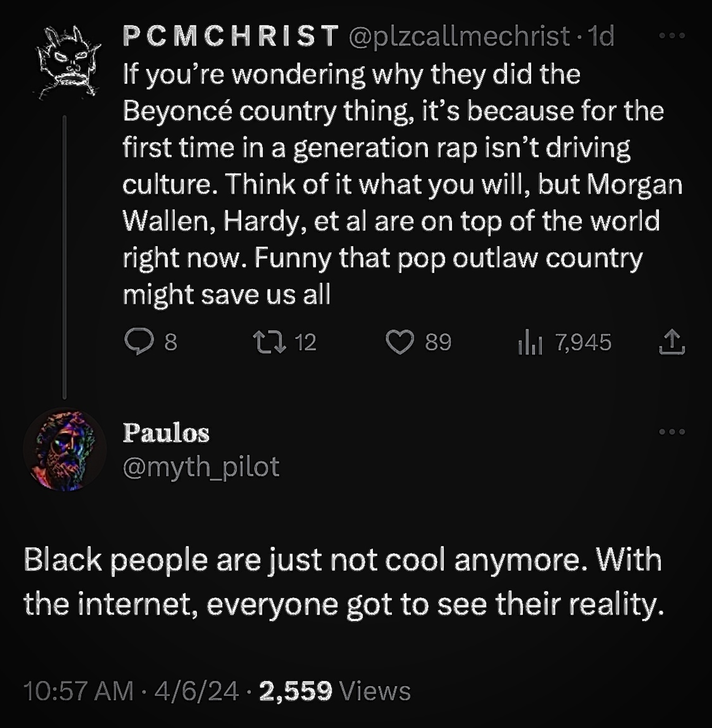This screenshot has width=712, height=728.
Task: Like the PCMCHRIST tweet with the heart
Action: (x=400, y=342)
